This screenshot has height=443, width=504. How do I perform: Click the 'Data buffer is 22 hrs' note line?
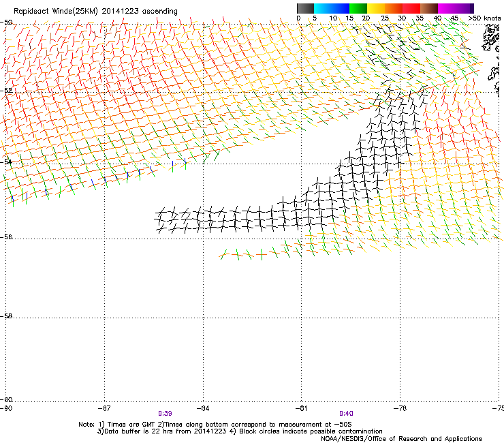240,431
